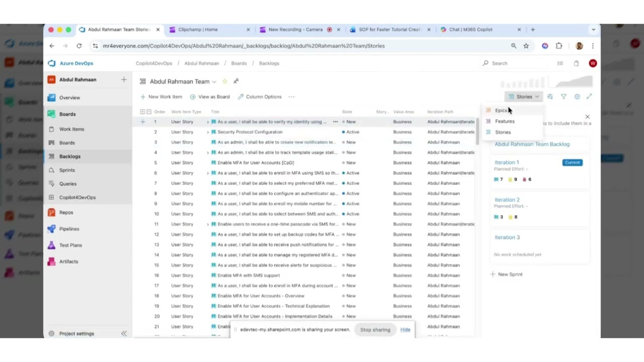The width and height of the screenshot is (644, 362).
Task: Open Queries in the sidebar
Action: coord(68,184)
